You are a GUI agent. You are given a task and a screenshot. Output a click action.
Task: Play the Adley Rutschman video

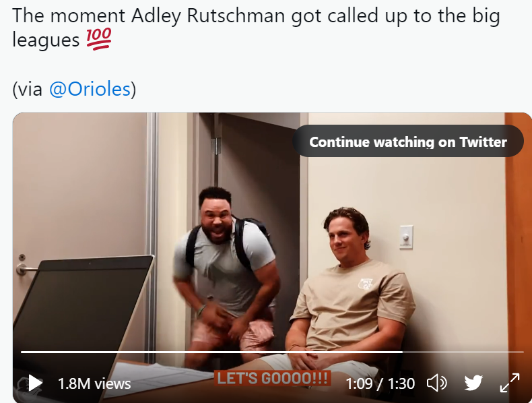35,383
